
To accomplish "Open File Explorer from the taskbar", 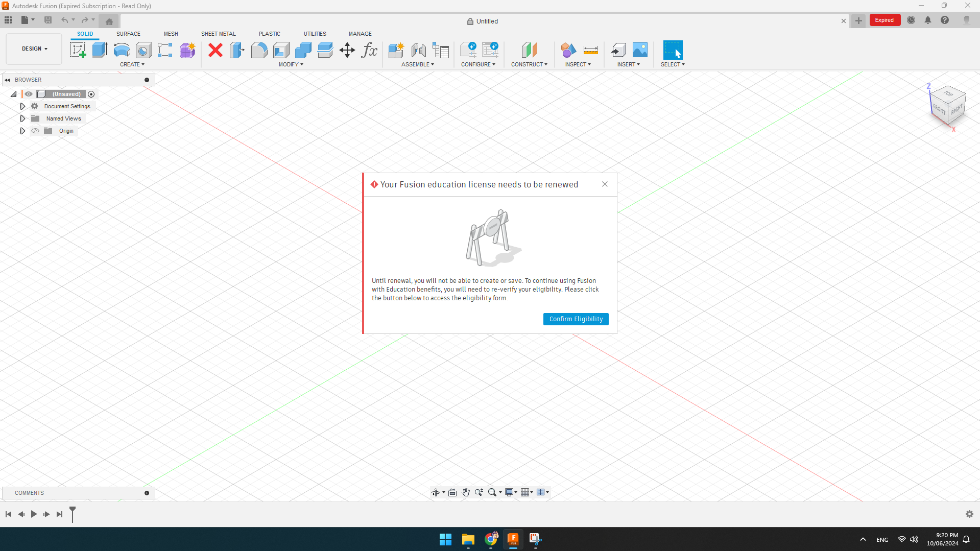I will (x=468, y=539).
